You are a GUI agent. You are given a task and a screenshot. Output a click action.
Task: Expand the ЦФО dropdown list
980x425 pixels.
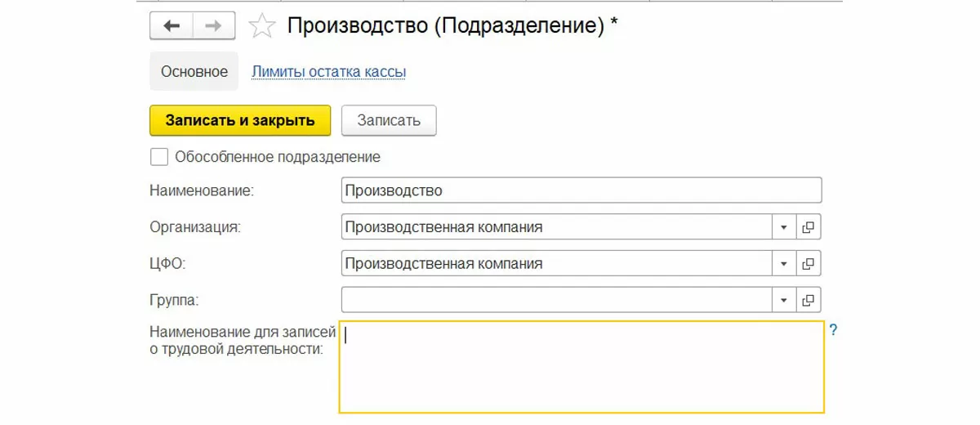click(784, 263)
